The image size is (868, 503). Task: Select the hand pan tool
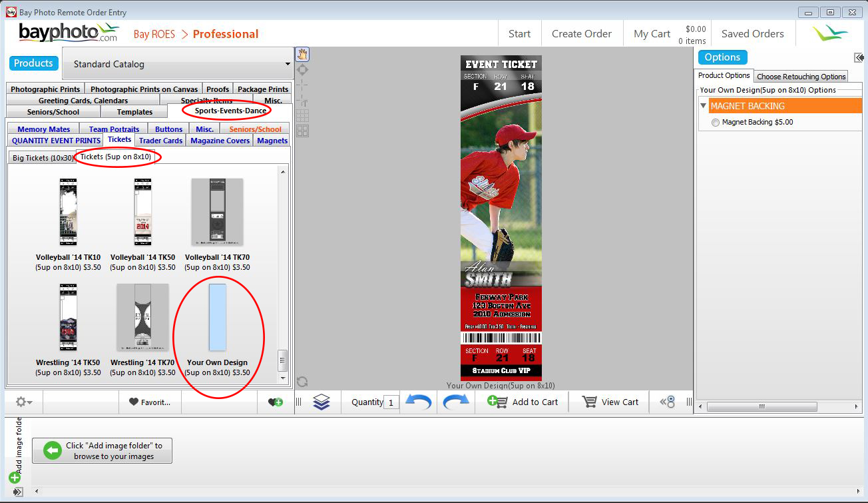pos(302,55)
